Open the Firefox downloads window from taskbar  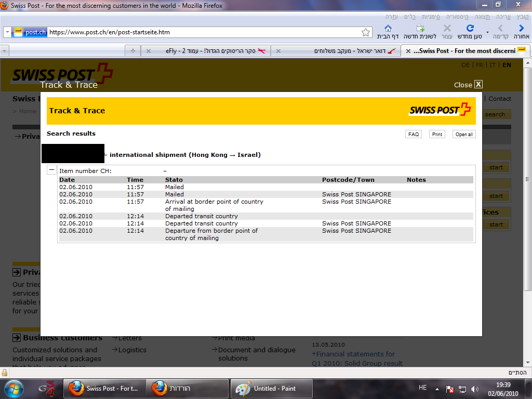tap(188, 389)
